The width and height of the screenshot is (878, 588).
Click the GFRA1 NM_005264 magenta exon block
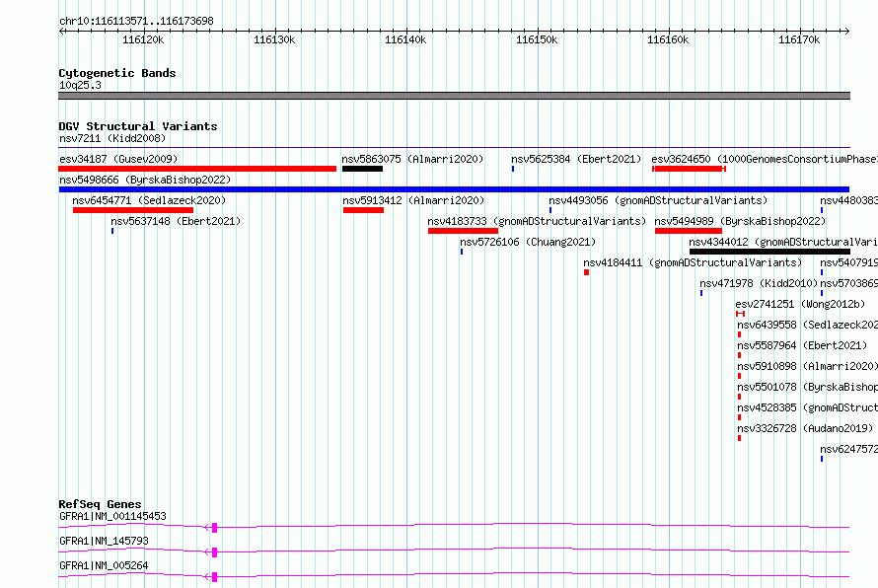[x=214, y=577]
